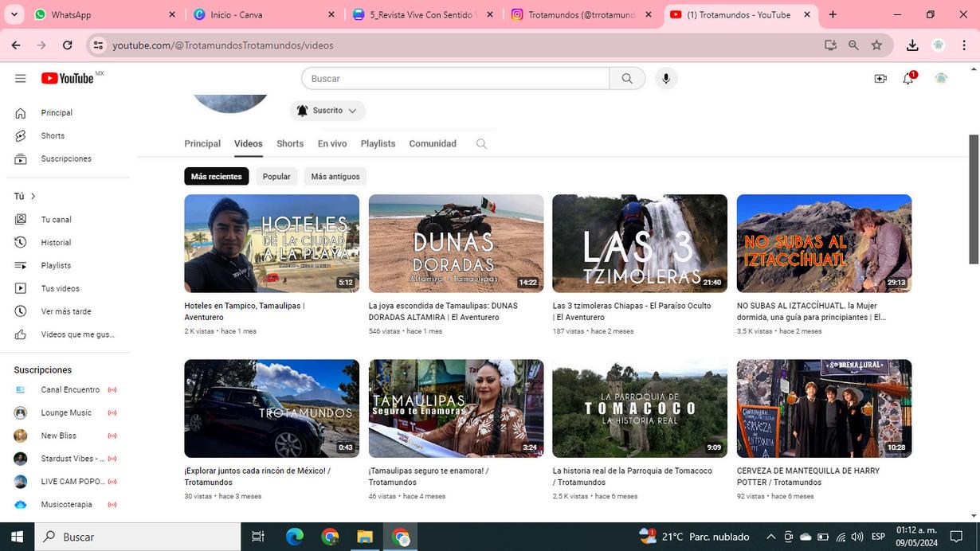The height and width of the screenshot is (551, 980).
Task: Launch Microsoft Edge from taskbar
Action: [x=295, y=537]
